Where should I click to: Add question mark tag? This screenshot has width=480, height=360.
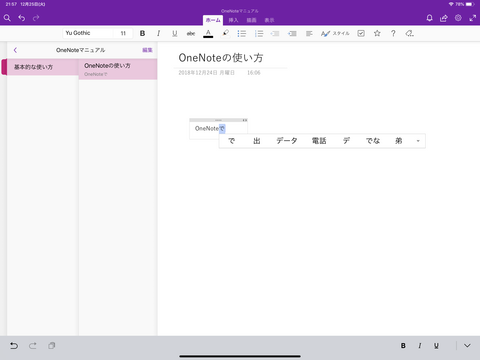[393, 33]
